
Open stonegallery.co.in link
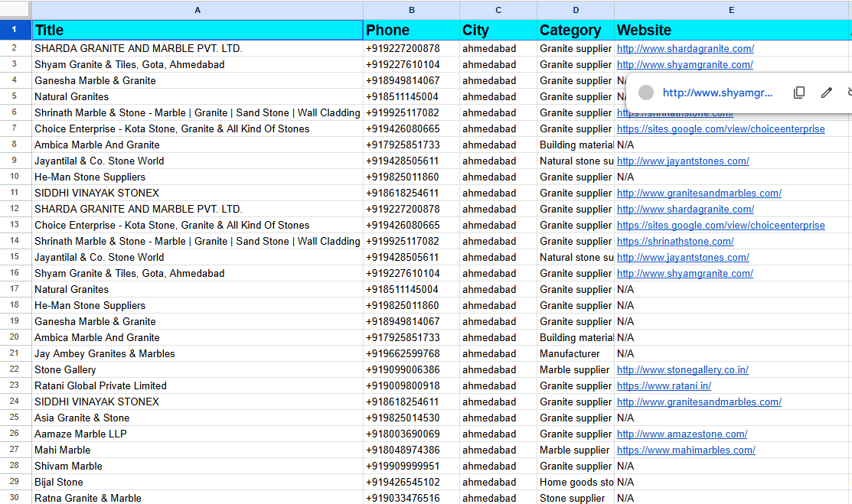tap(683, 370)
